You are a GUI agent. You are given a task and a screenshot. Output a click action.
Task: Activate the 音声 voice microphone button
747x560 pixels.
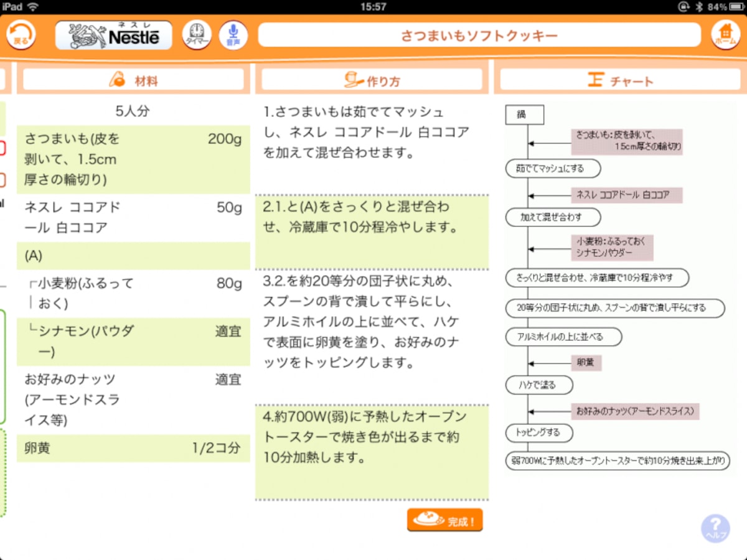point(233,35)
